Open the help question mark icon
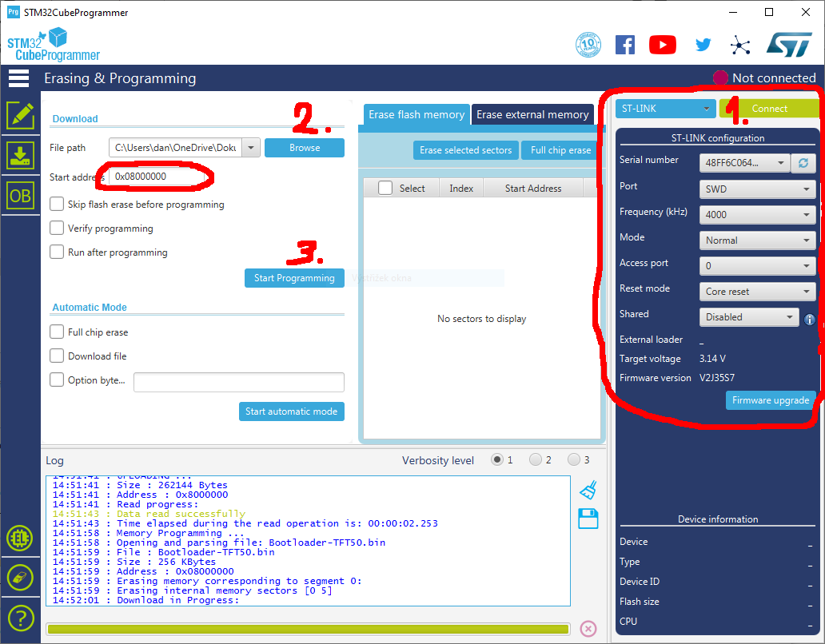Viewport: 825px width, 644px height. pos(20,618)
